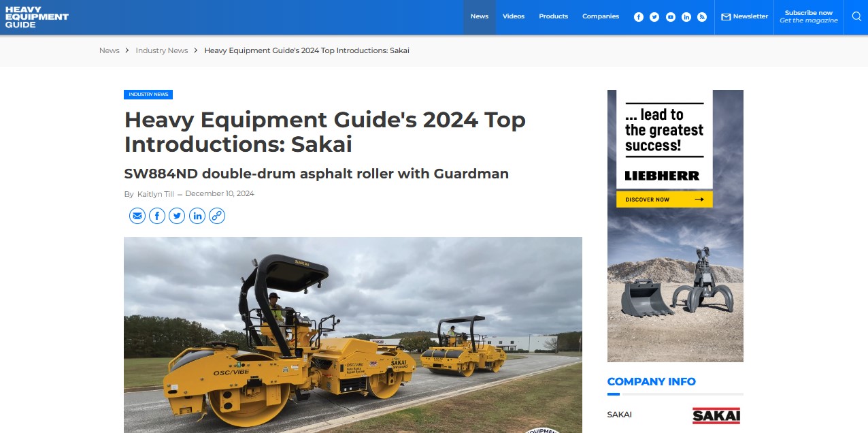Open Videos menu item

click(x=514, y=17)
